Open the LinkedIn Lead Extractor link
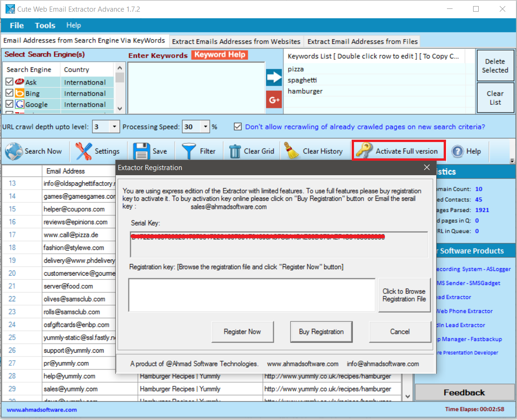517x420 pixels. coord(460,325)
